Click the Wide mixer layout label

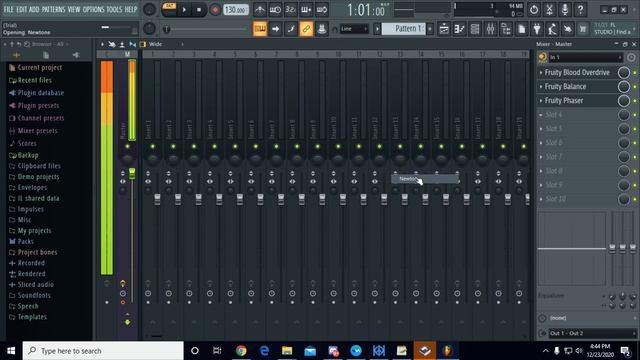click(x=156, y=44)
